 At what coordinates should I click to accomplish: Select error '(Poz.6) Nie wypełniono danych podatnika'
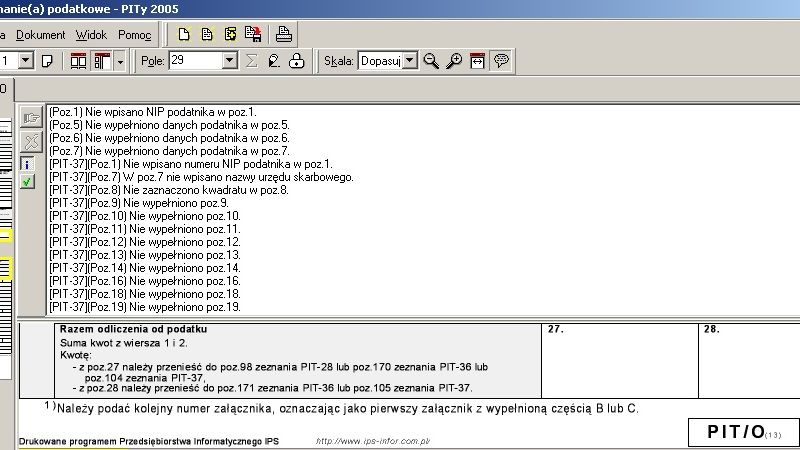coord(169,138)
